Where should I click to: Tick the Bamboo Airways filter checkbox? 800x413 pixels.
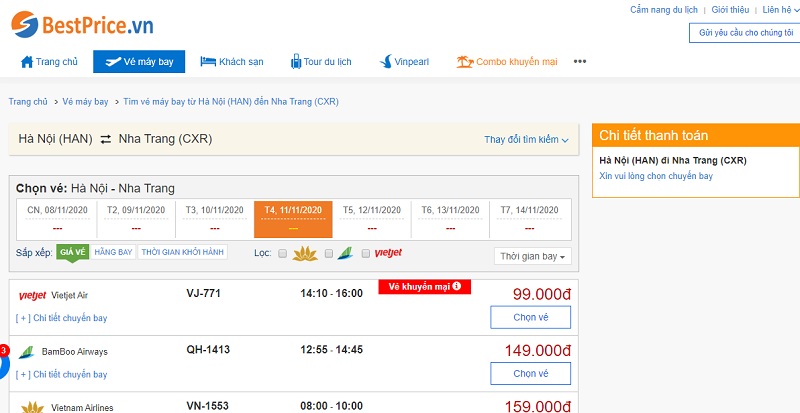pyautogui.click(x=329, y=253)
